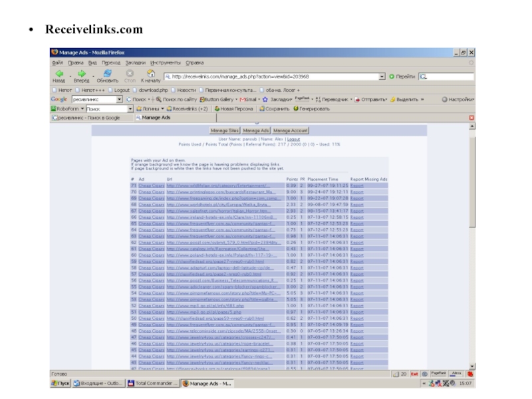The width and height of the screenshot is (532, 399).
Task: Click Report link in row 71
Action: tap(357, 186)
